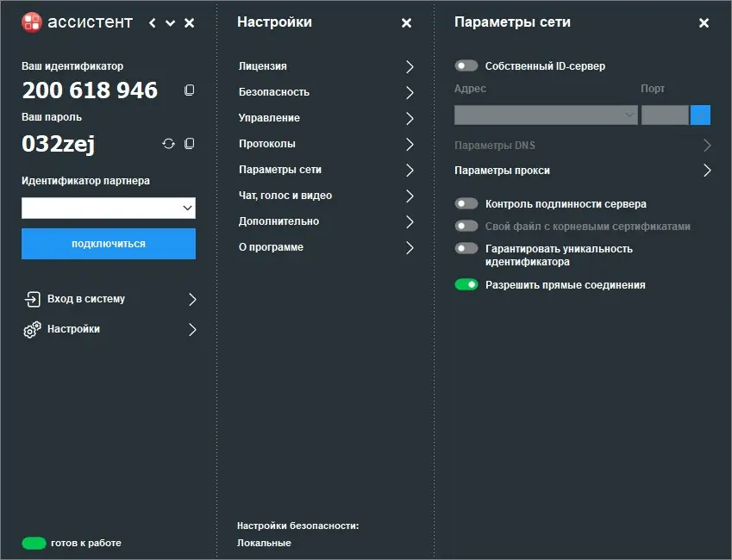Click the assistant application logo

31,22
